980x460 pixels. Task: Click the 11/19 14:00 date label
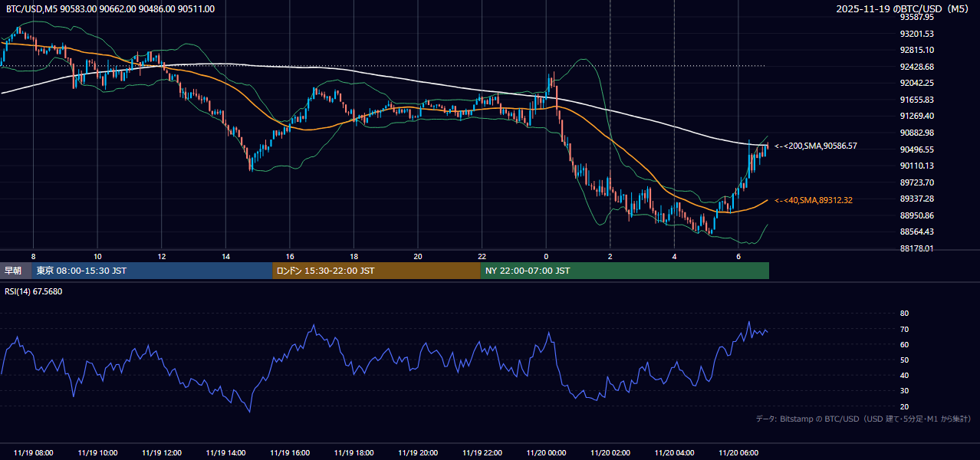(225, 453)
